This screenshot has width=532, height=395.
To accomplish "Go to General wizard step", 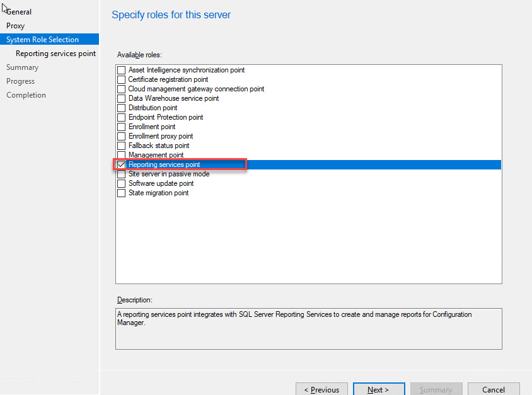I will tap(19, 12).
